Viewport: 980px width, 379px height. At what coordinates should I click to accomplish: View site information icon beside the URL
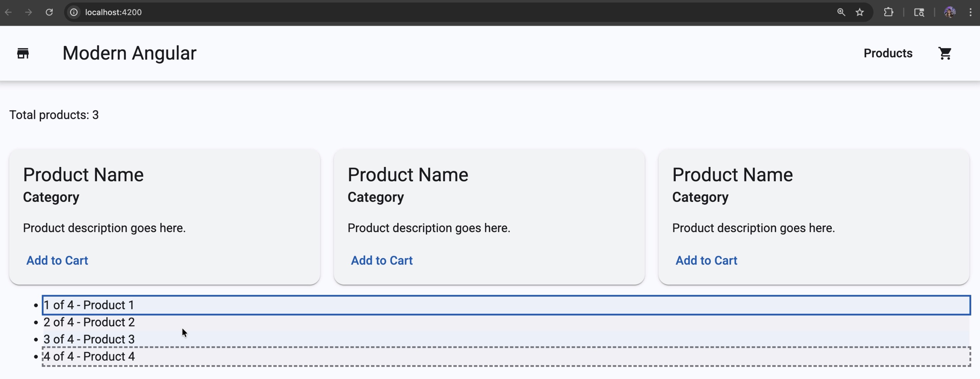(x=74, y=12)
